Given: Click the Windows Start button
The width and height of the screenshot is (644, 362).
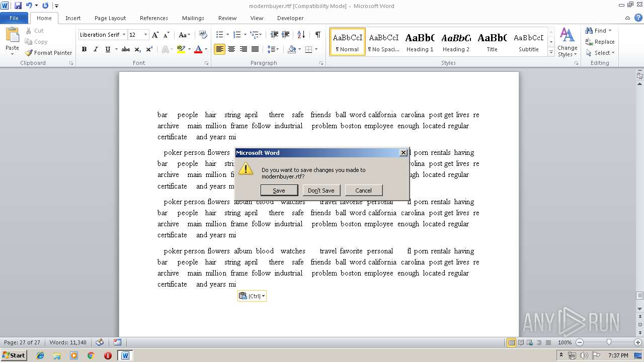Looking at the screenshot, I should [14, 355].
